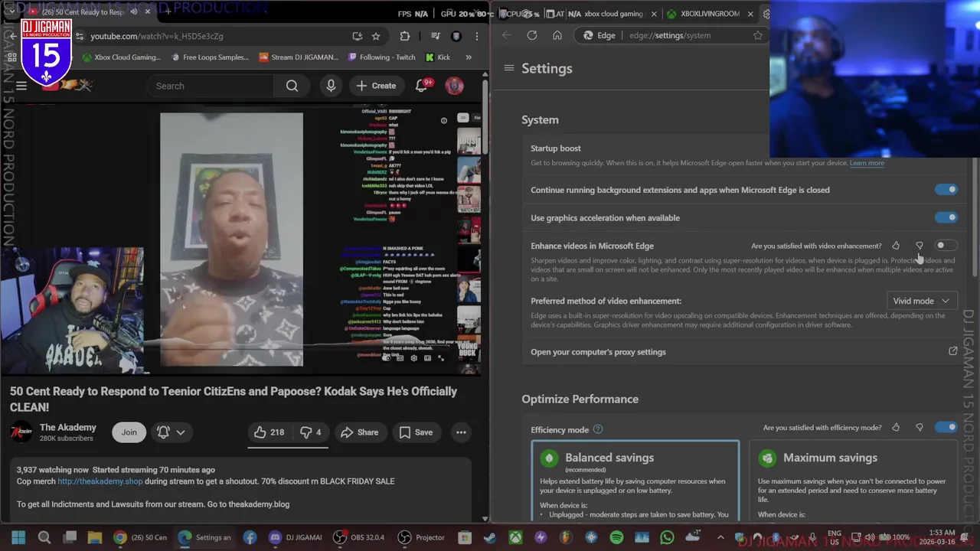Open Chrome profile avatar in toolbar
The height and width of the screenshot is (551, 980).
456,36
